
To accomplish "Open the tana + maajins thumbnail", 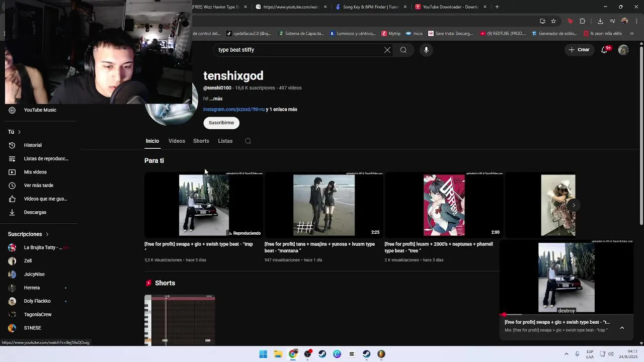I will (324, 205).
